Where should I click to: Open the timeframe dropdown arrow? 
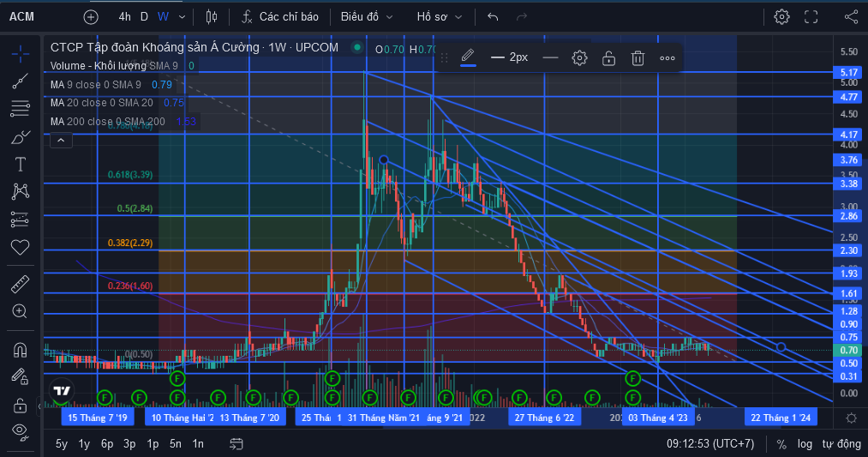tap(182, 17)
